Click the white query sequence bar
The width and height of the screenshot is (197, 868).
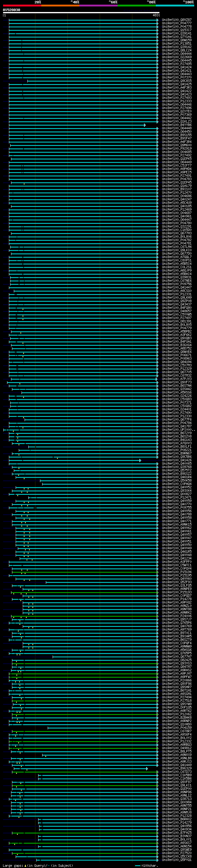(81, 13)
